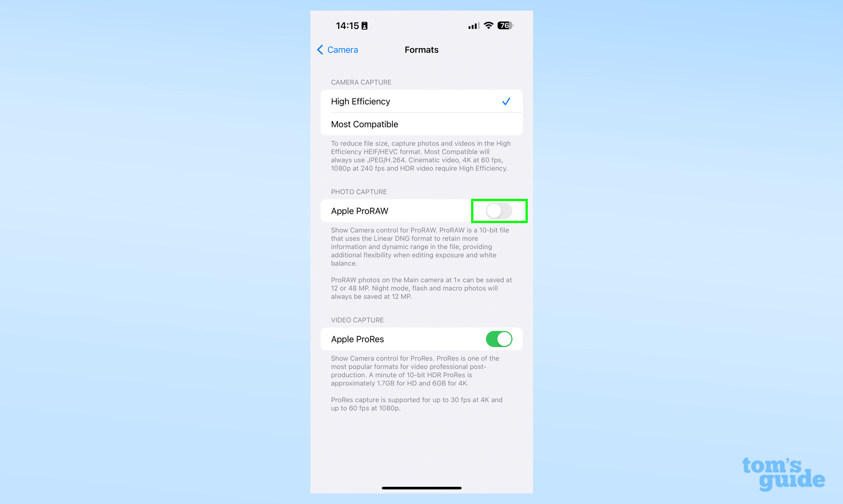This screenshot has height=504, width=843.
Task: Tap the blue checkmark next to High Efficiency
Action: (x=506, y=101)
